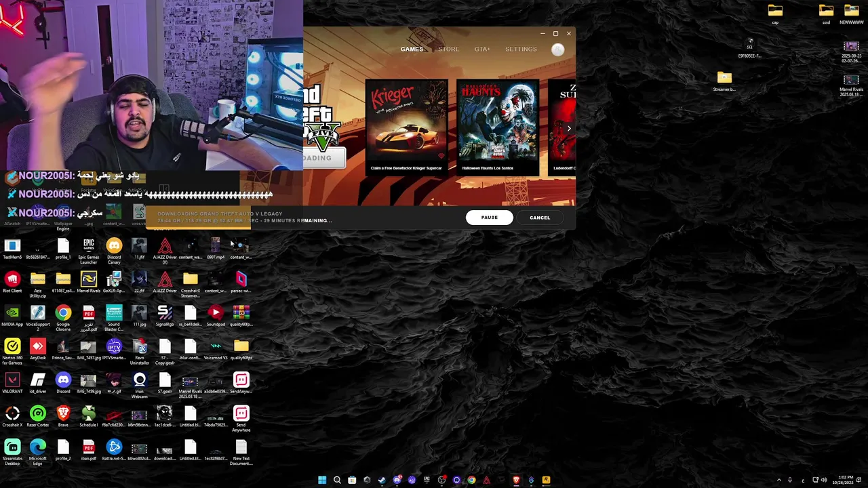Select the 'cap' folder on desktop

click(775, 14)
